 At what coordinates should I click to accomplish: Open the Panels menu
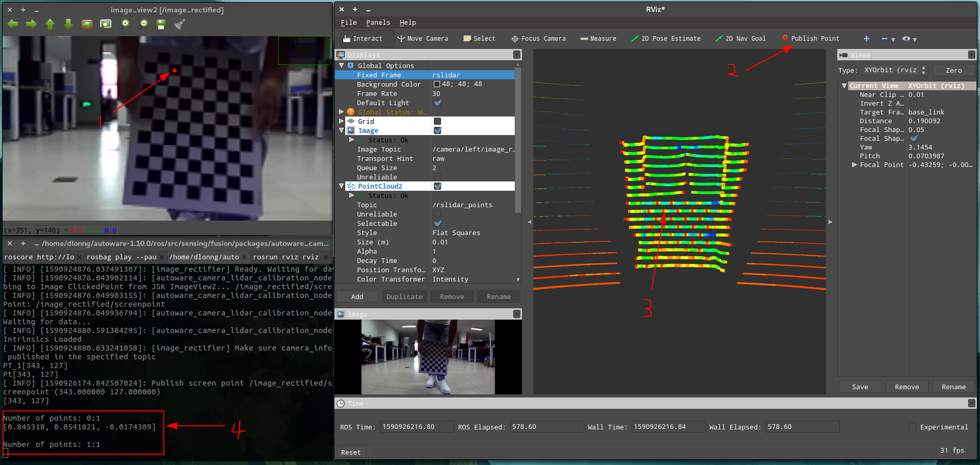tap(378, 23)
